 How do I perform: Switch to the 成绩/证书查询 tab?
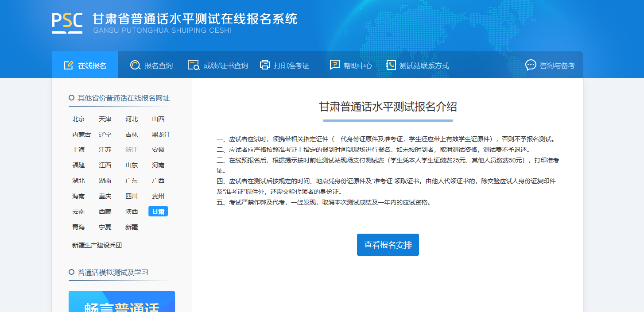coord(225,65)
